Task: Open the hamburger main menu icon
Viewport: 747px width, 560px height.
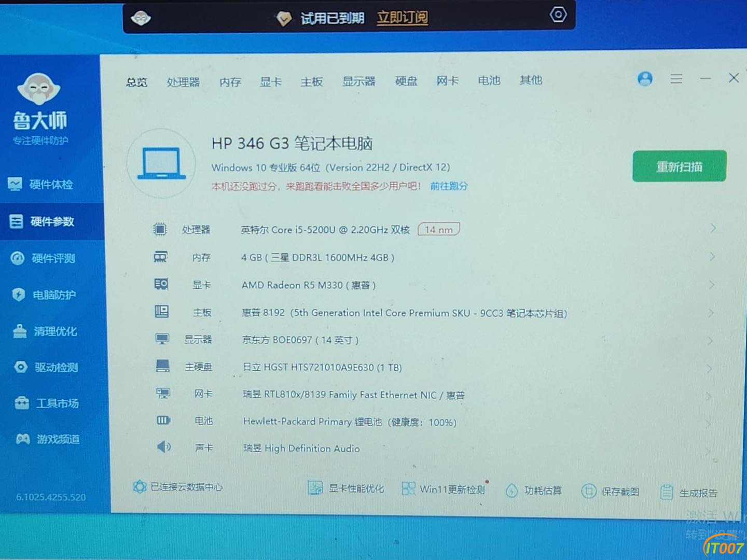Action: 676,79
